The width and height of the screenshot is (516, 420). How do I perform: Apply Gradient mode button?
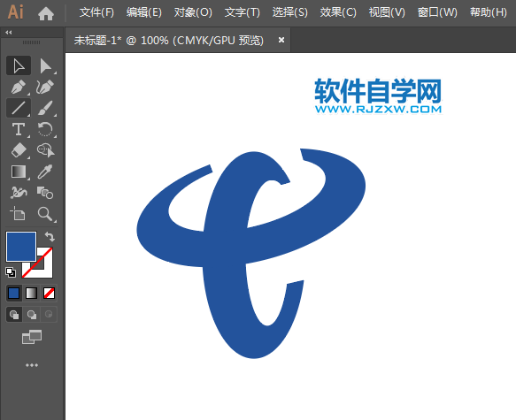tap(31, 294)
